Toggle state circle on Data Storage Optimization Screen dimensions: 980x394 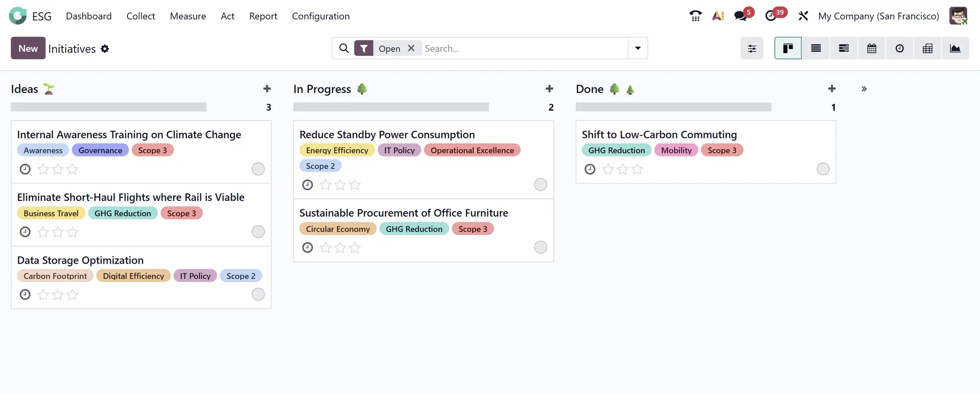[x=258, y=294]
